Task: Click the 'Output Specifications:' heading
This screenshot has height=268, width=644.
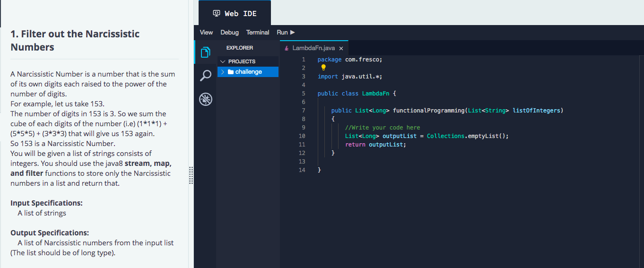Action: pyautogui.click(x=50, y=233)
